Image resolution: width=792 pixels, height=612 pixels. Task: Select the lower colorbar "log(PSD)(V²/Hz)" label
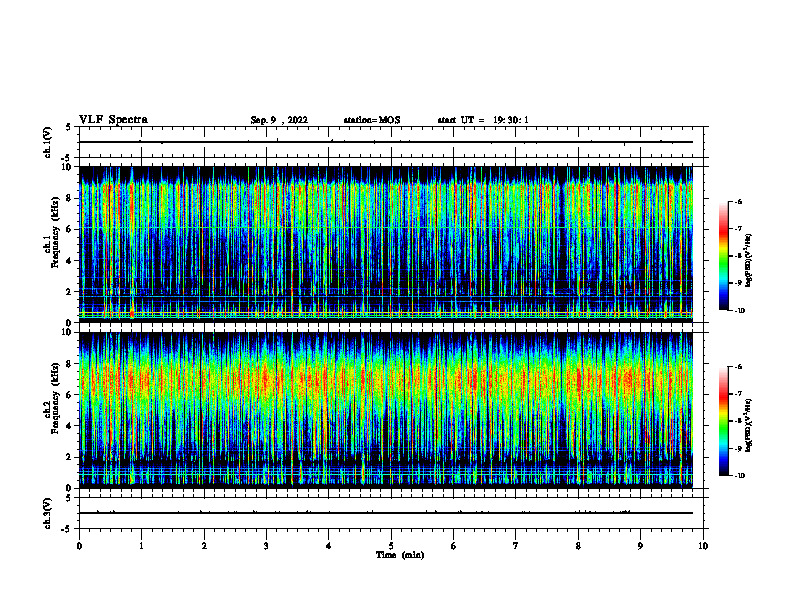pyautogui.click(x=749, y=425)
